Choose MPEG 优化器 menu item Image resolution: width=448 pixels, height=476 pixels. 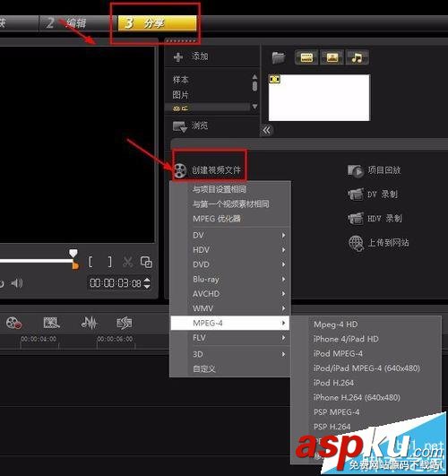point(229,219)
